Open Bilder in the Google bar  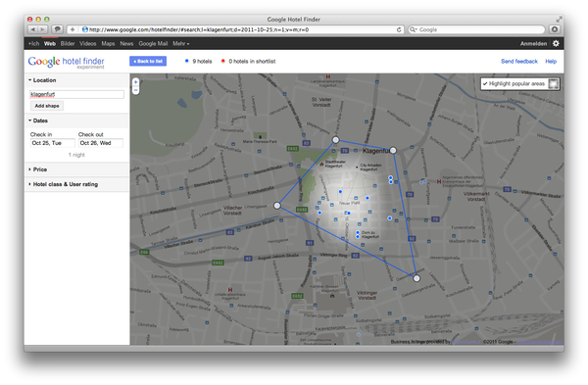(x=68, y=43)
